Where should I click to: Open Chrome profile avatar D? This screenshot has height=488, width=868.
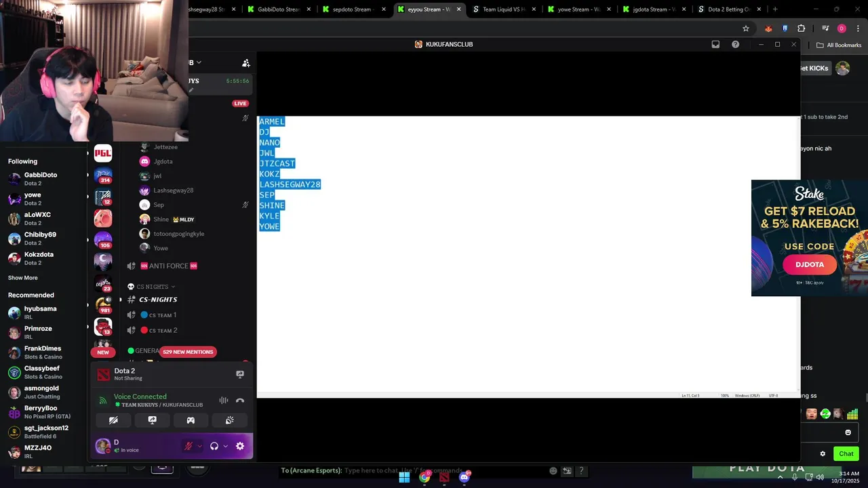(x=842, y=28)
